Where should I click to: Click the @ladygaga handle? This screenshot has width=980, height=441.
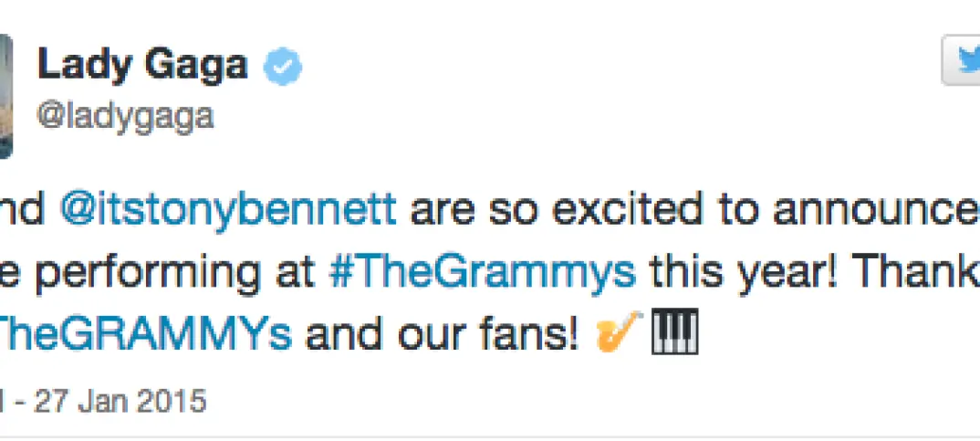tap(125, 115)
